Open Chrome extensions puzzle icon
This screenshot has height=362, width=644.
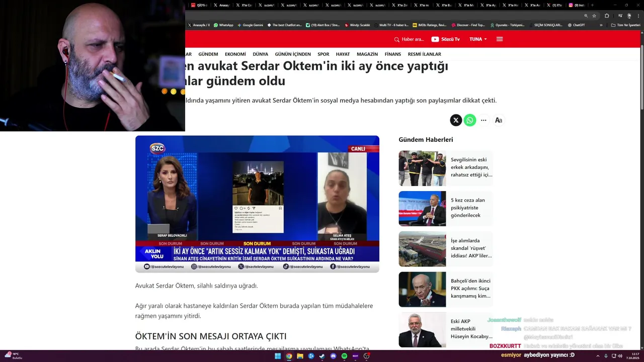pos(607,16)
